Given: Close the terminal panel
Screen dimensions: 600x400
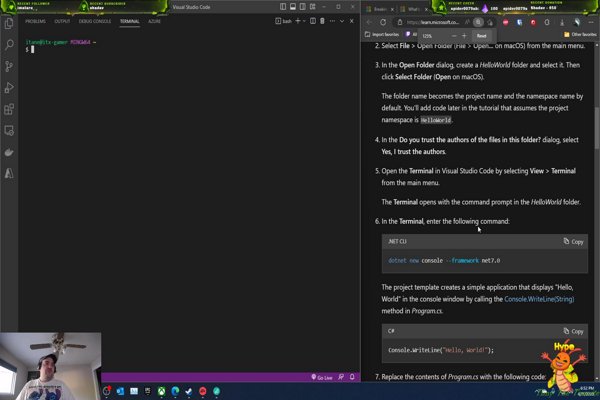Looking at the screenshot, I should tap(352, 21).
